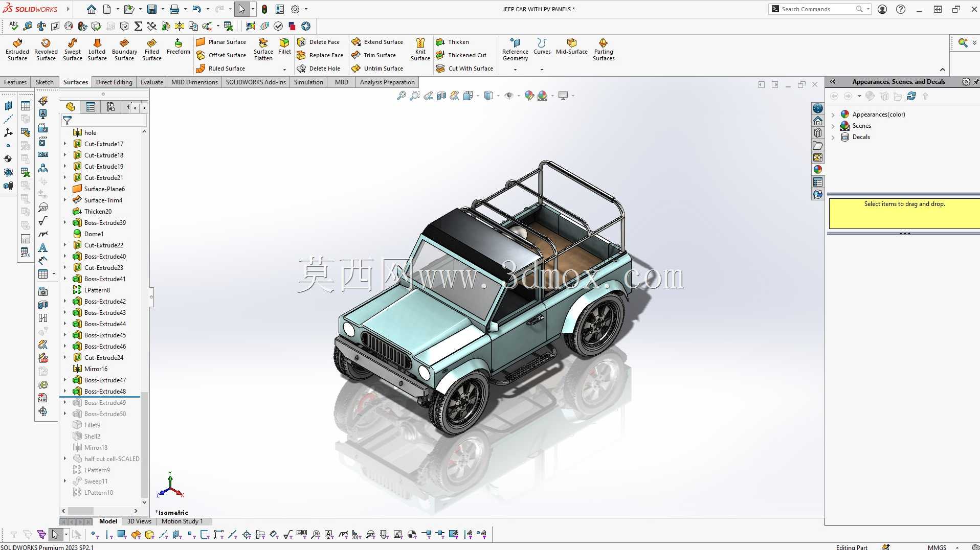The width and height of the screenshot is (980, 550).
Task: Switch to the Sketch tab
Action: pyautogui.click(x=44, y=82)
